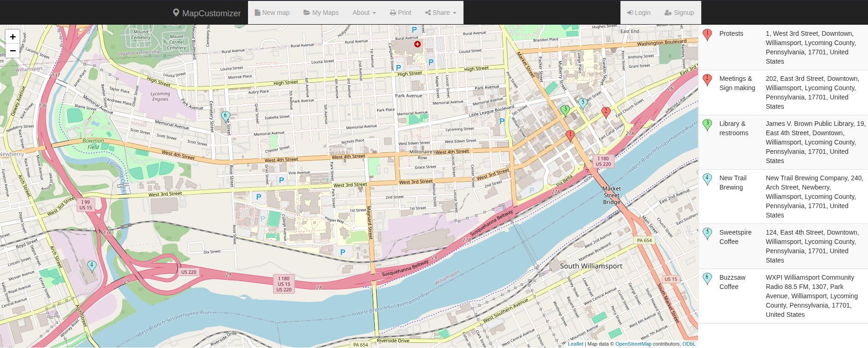Open My Maps from the navbar

tap(321, 13)
